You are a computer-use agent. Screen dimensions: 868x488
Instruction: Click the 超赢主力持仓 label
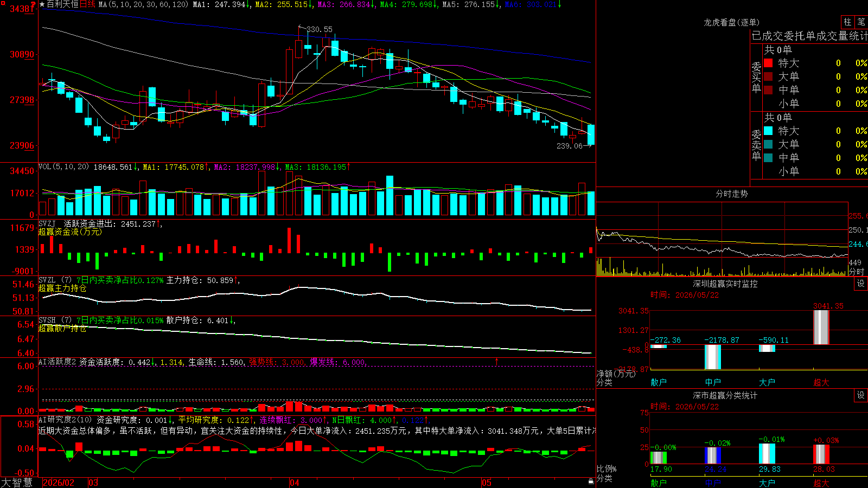click(x=62, y=288)
